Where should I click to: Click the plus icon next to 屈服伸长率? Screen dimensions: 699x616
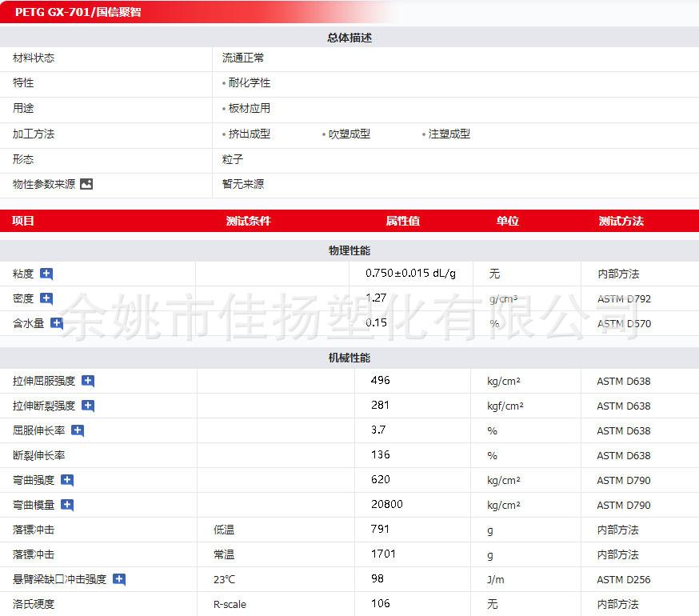point(78,430)
